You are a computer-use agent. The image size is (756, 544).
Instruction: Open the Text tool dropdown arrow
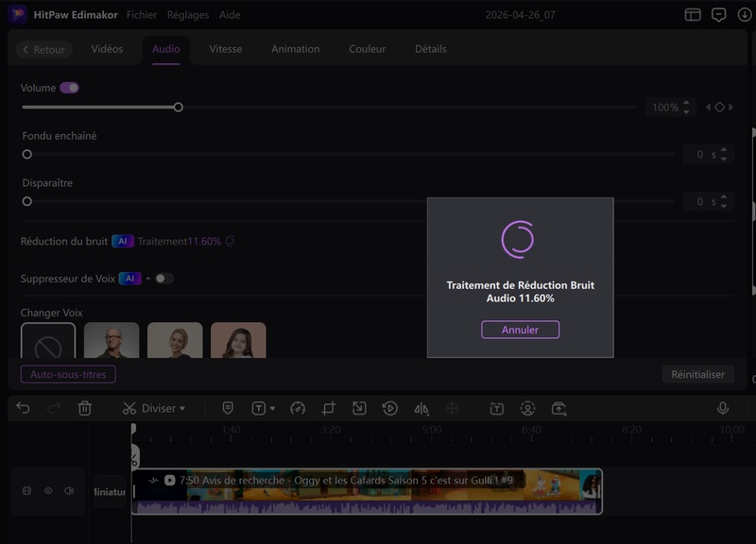click(272, 409)
